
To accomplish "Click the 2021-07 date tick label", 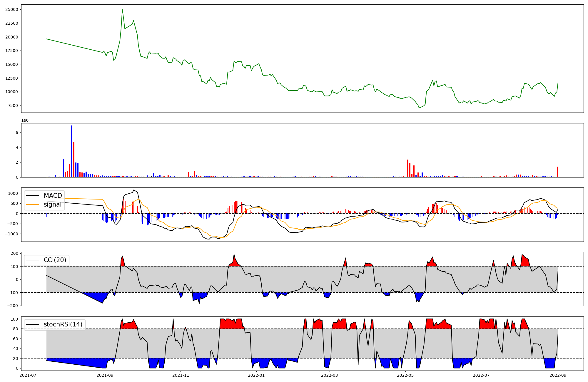I will tap(28, 375).
